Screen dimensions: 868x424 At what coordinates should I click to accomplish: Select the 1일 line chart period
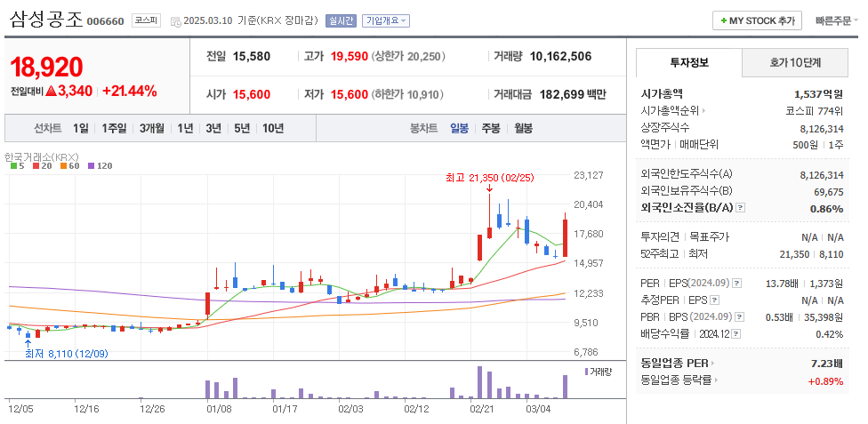coord(80,128)
